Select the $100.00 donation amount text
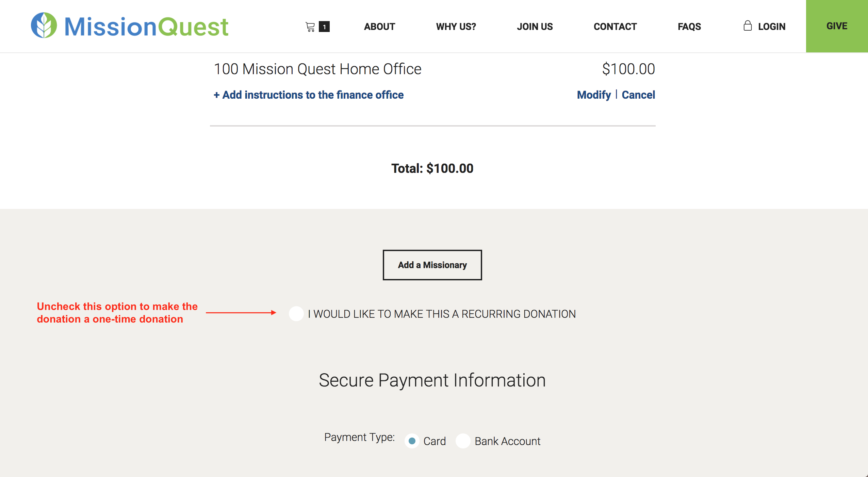The width and height of the screenshot is (868, 477). pyautogui.click(x=628, y=69)
